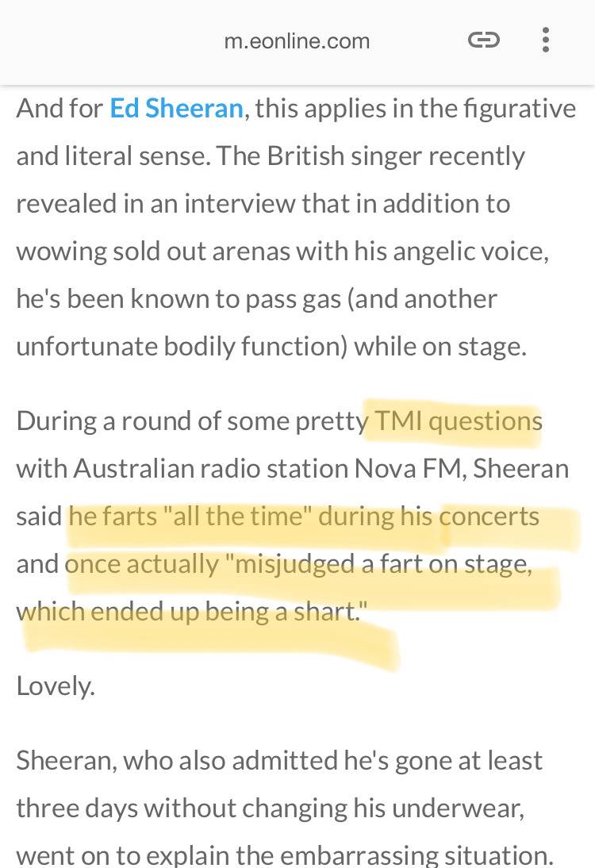595x868 pixels.
Task: Click the phrase "embarrassing situation"
Action: pyautogui.click(x=413, y=855)
